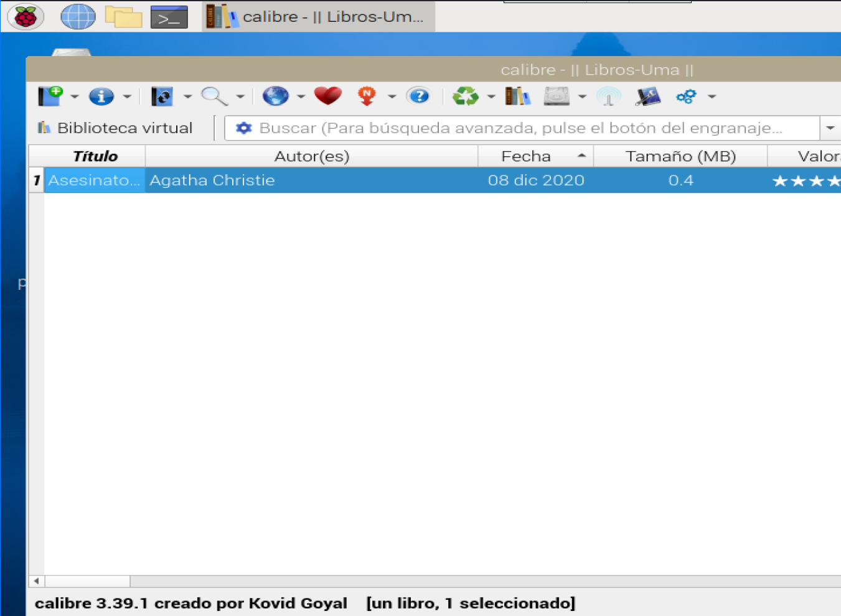Click the Save to disk drive icon
This screenshot has height=616, width=841.
click(x=557, y=96)
